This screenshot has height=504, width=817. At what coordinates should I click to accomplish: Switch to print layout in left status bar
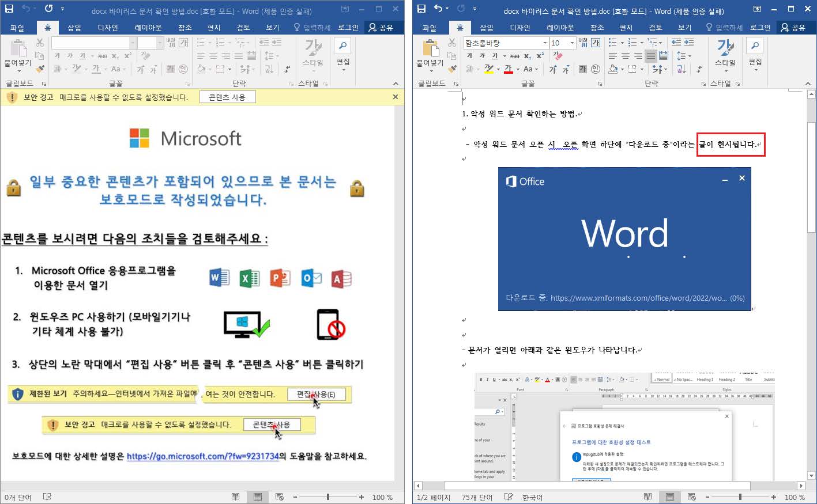point(258,497)
